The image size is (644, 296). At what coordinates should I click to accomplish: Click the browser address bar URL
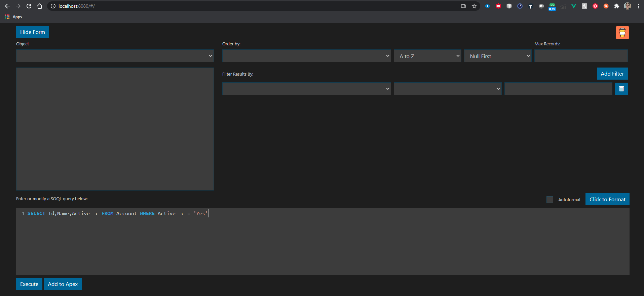(x=77, y=6)
